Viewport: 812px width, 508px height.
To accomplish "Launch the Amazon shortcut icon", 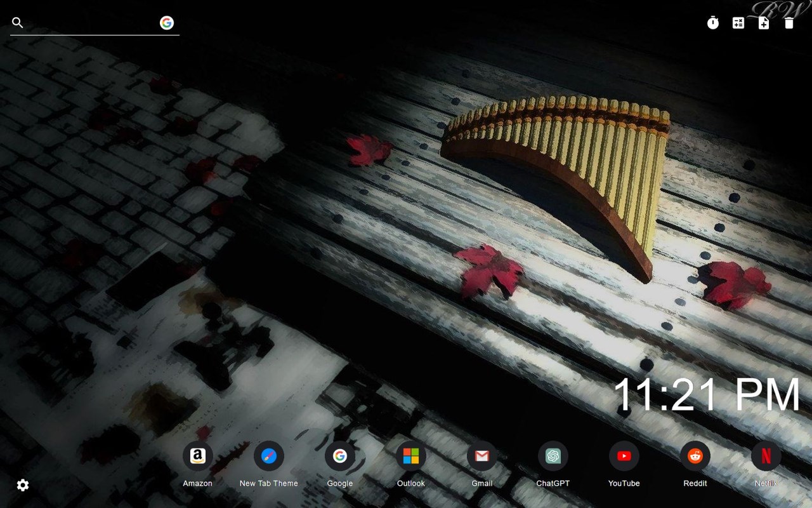I will [197, 455].
